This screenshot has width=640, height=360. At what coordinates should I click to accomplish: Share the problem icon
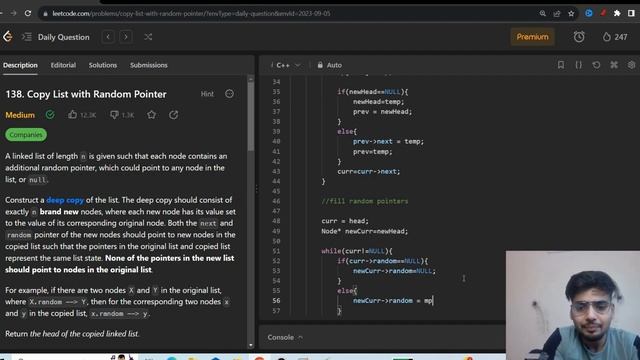pyautogui.click(x=173, y=115)
